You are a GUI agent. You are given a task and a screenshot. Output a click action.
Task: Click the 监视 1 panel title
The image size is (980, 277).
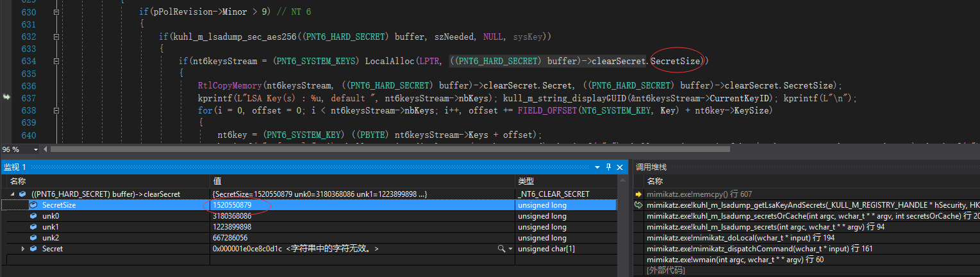(16, 167)
